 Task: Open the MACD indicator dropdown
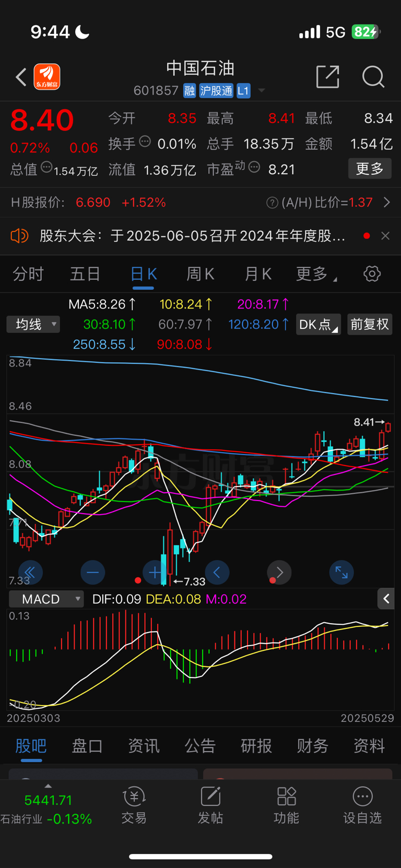[x=46, y=599]
